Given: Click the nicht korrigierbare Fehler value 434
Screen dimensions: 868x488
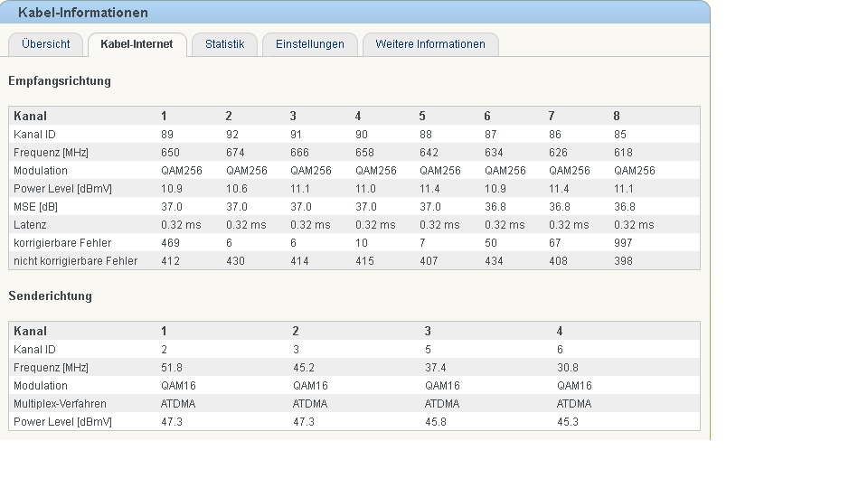Looking at the screenshot, I should 494,261.
